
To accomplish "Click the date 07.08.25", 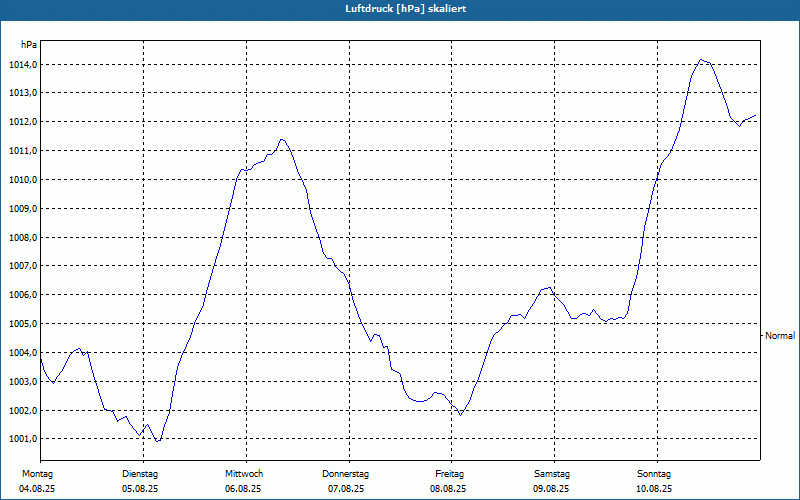I will [346, 489].
